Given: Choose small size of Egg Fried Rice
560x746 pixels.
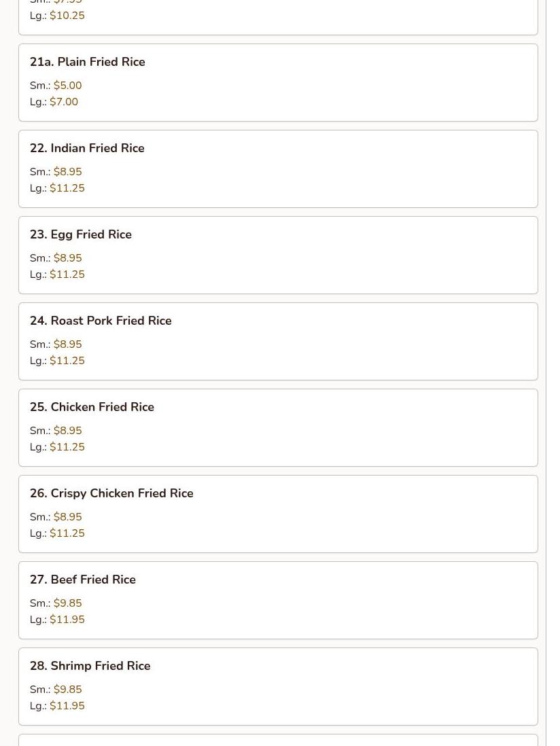Looking at the screenshot, I should 56,258.
